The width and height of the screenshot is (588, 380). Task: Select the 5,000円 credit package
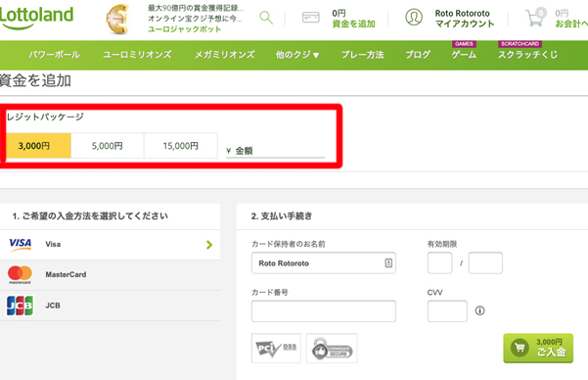(x=108, y=145)
